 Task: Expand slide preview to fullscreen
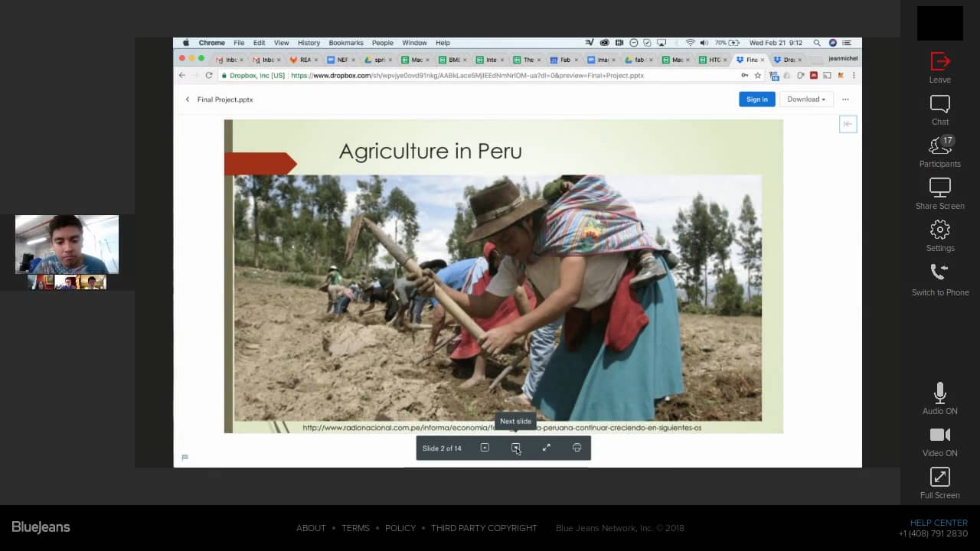[x=546, y=448]
